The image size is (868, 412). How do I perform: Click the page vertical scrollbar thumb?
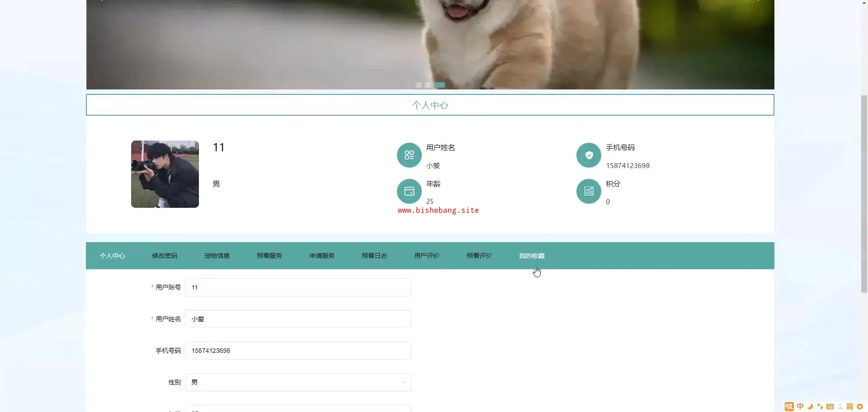[864, 194]
